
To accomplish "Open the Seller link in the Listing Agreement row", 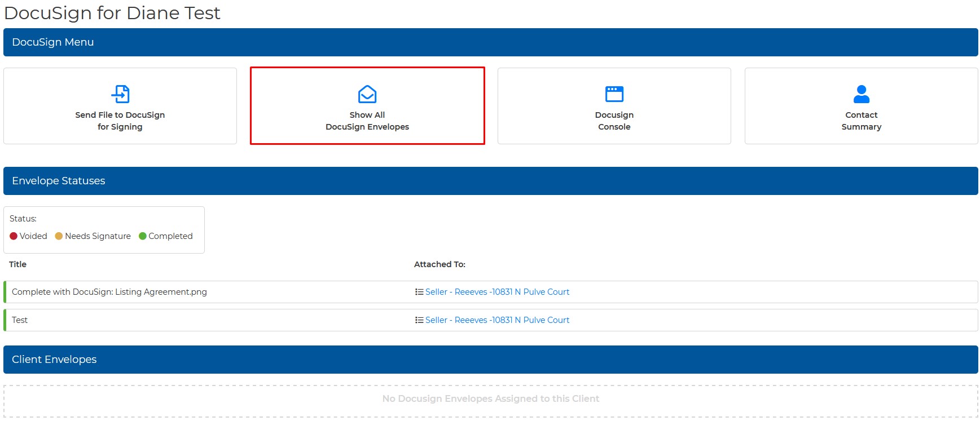I will [497, 292].
